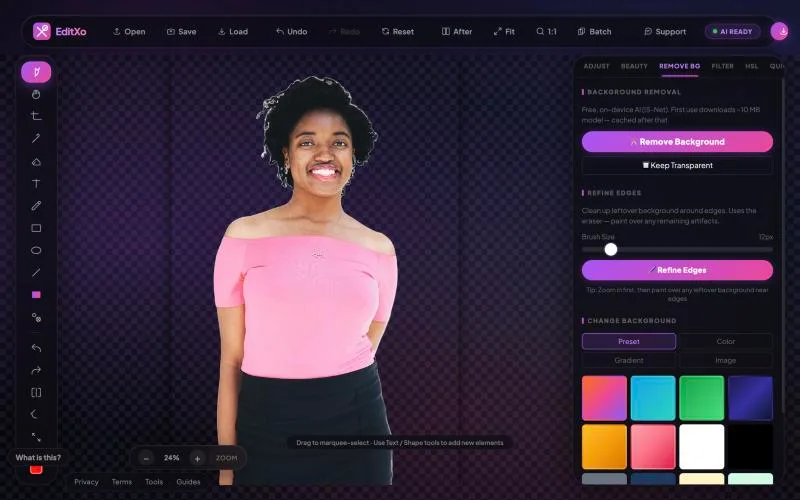The image size is (800, 500).
Task: Click the EditXo scissors logo
Action: click(42, 31)
